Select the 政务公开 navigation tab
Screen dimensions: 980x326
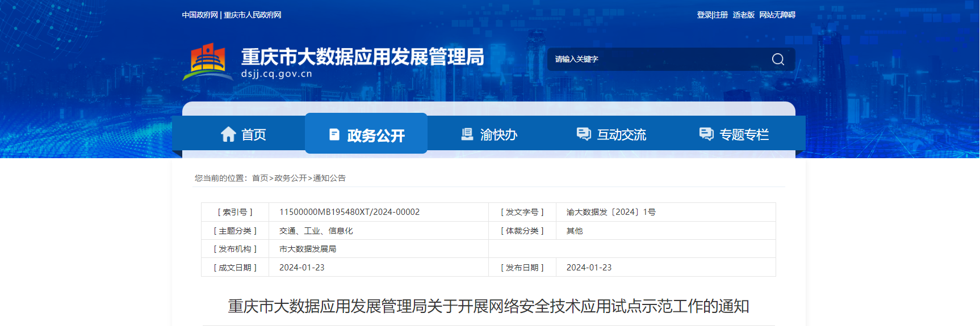tap(376, 136)
